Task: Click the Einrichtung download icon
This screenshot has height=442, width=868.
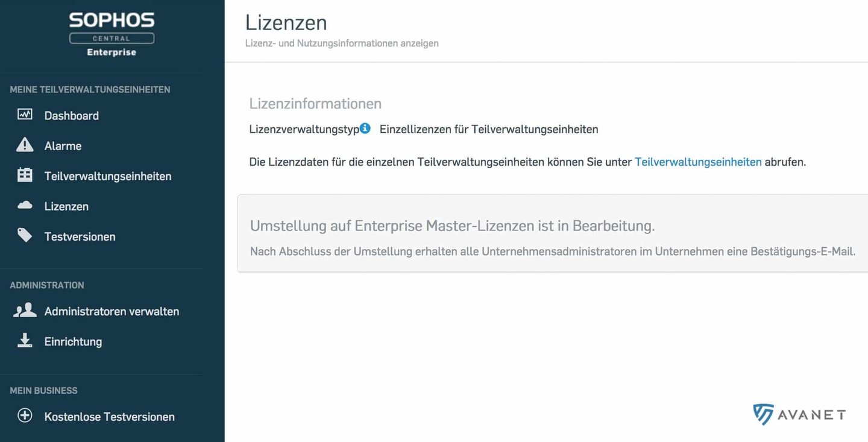Action: [x=25, y=341]
